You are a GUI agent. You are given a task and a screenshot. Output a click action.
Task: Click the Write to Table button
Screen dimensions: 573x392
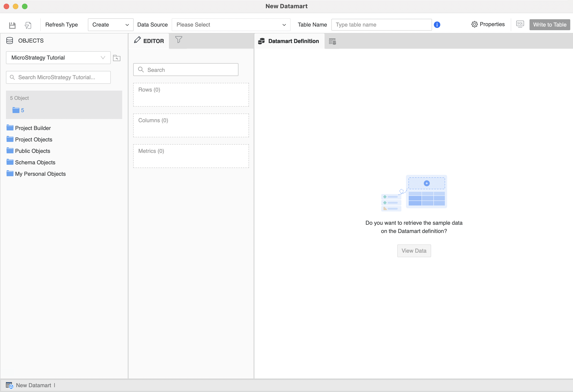click(x=549, y=25)
